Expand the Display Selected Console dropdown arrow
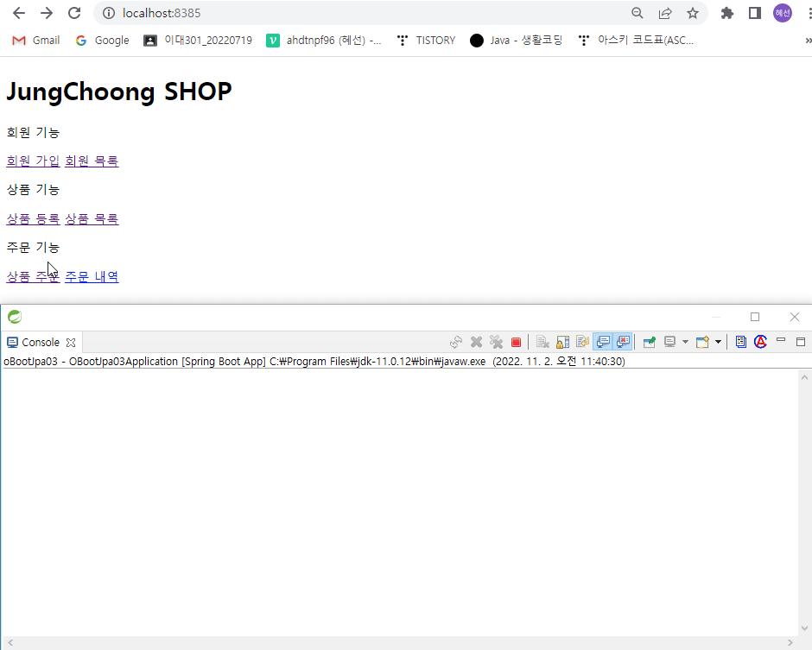812x650 pixels. click(685, 342)
